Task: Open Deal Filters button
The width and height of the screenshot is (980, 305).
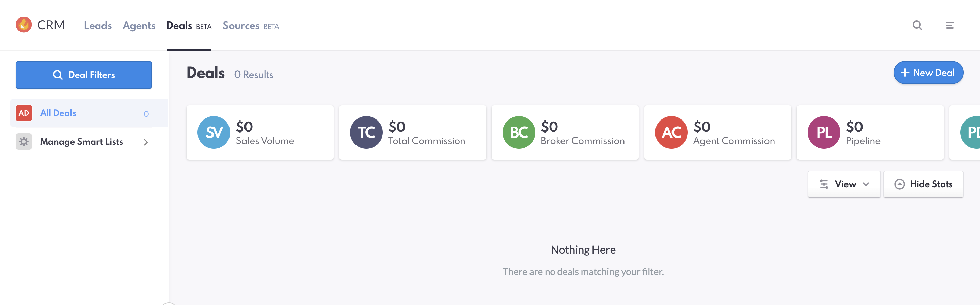Action: pyautogui.click(x=84, y=75)
